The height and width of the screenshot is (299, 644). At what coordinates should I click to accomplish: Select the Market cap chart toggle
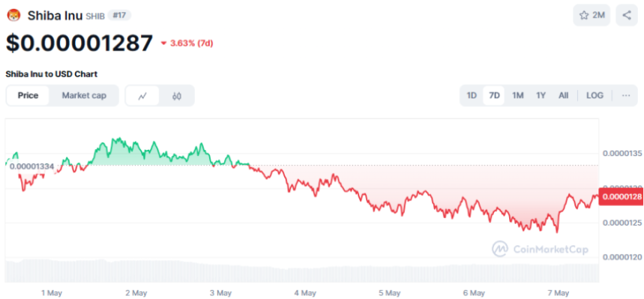(x=84, y=96)
